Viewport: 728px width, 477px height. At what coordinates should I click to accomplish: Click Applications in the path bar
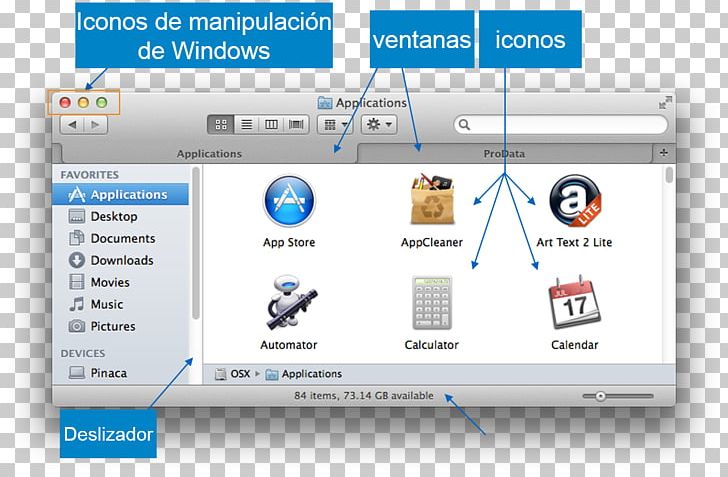tap(312, 374)
